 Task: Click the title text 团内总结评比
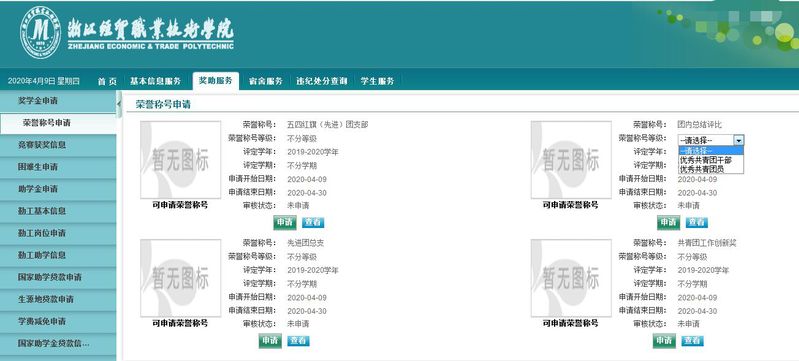tap(700, 124)
